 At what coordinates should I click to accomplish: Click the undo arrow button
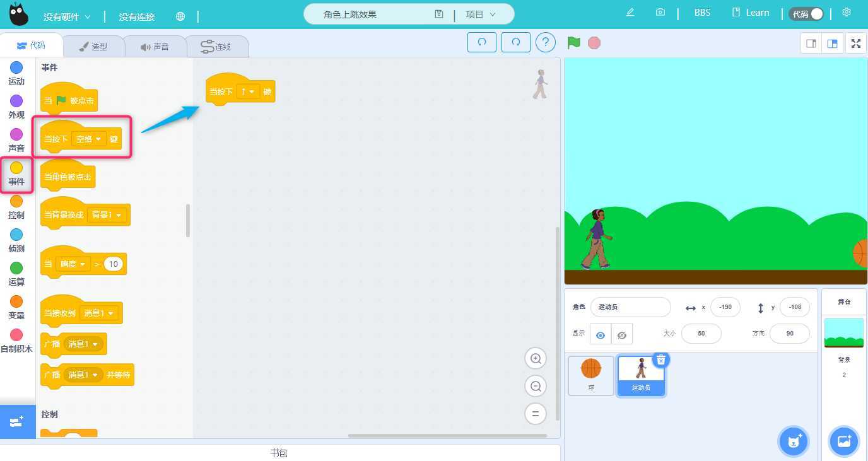(x=482, y=42)
